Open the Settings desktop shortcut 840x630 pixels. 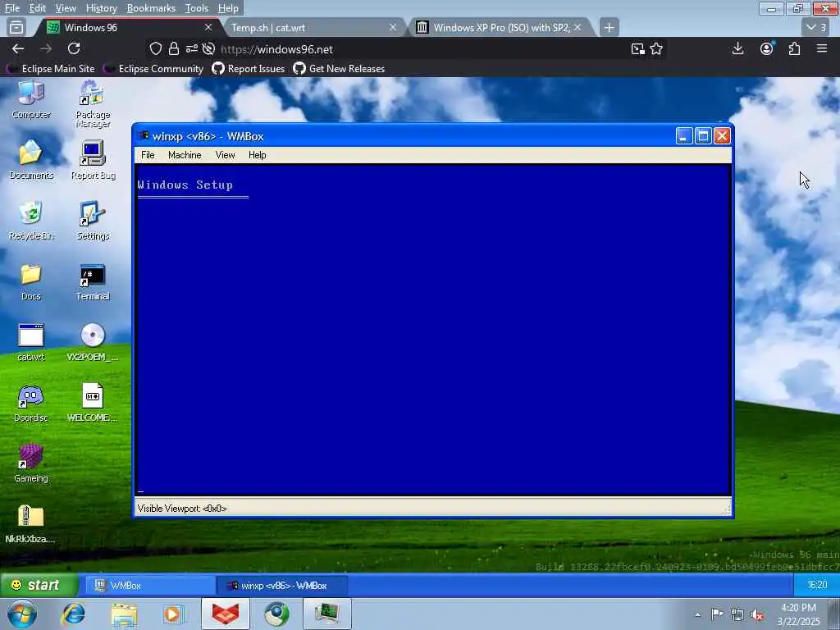(93, 221)
